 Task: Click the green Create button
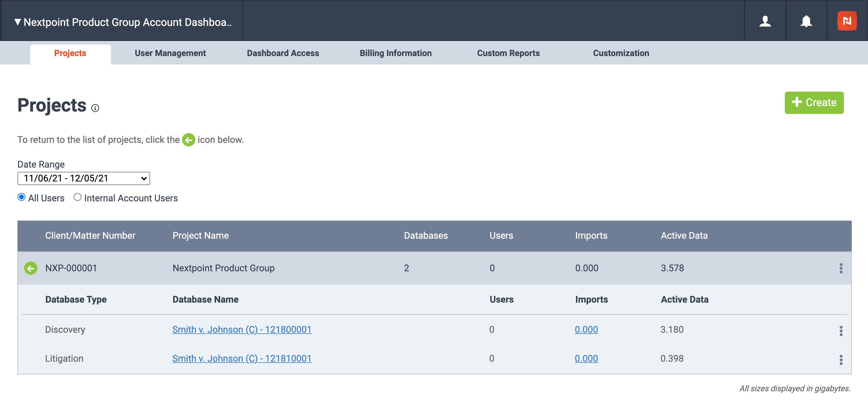(814, 103)
